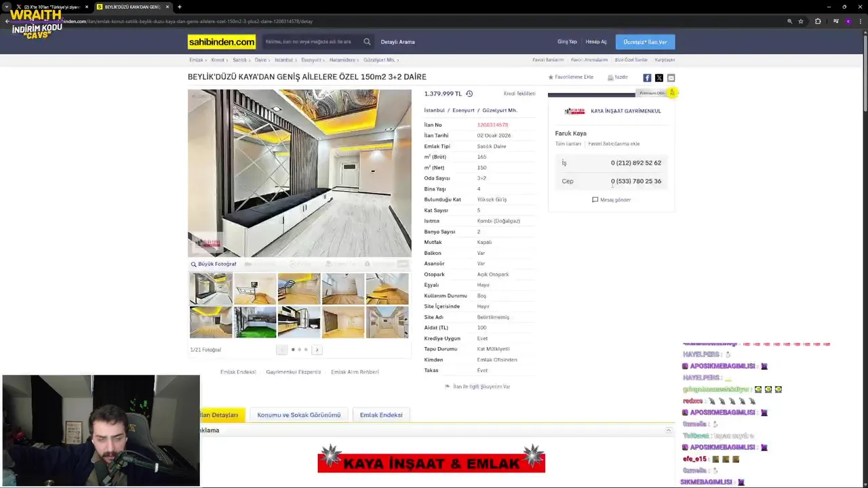Click the İş phone number 0 (212) 892 52 62
Image resolution: width=868 pixels, height=488 pixels.
click(x=636, y=163)
